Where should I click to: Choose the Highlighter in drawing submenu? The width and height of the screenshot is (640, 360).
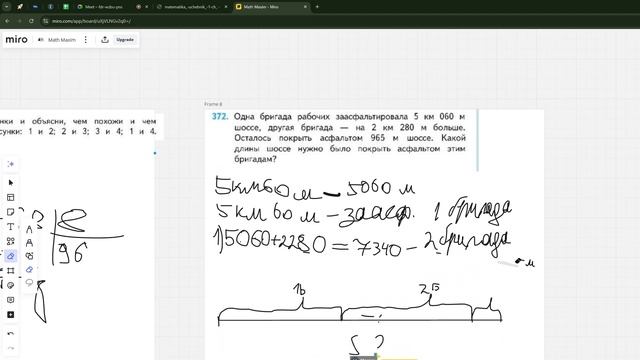[x=29, y=243]
